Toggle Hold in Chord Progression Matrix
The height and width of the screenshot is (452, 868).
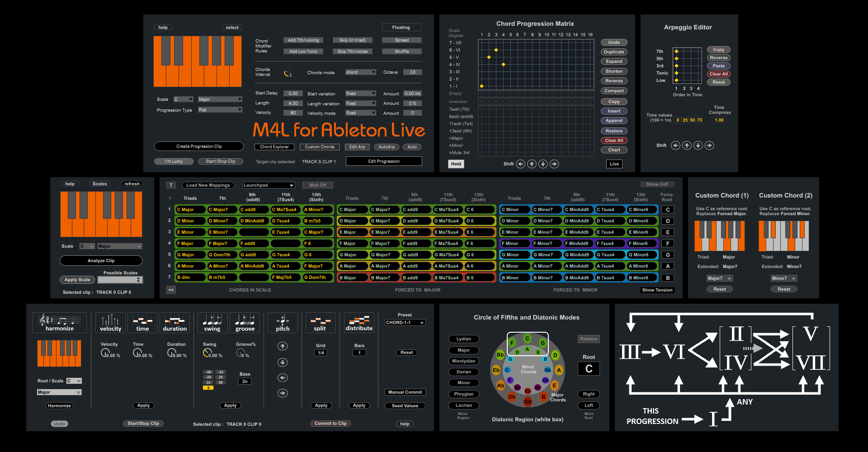[456, 164]
